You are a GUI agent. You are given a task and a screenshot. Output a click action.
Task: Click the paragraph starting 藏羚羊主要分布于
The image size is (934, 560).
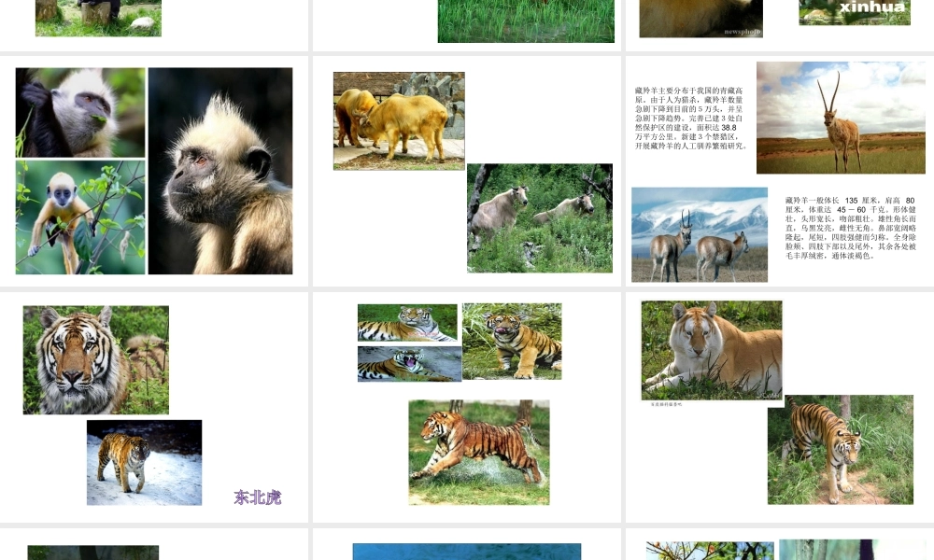tap(690, 118)
